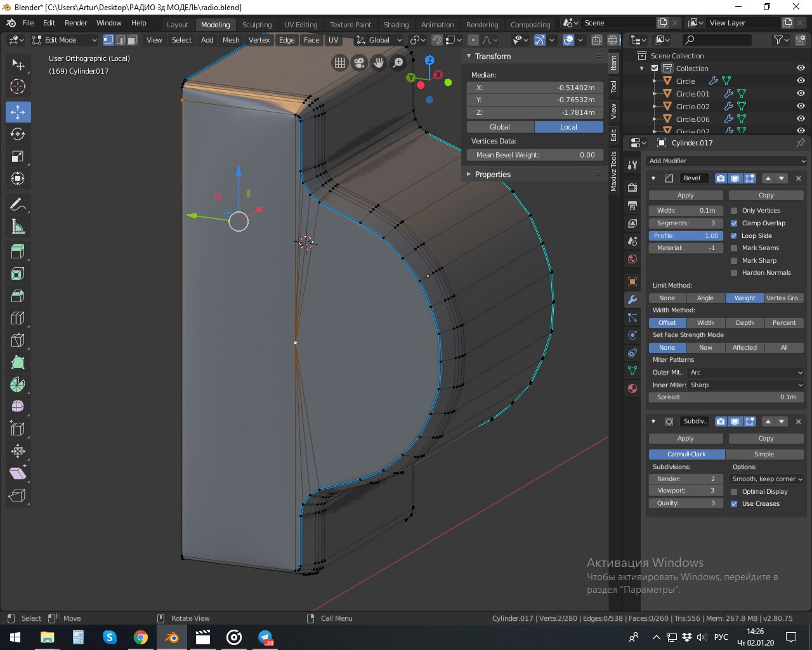The width and height of the screenshot is (812, 650).
Task: Adjust the Spread value slider
Action: point(726,397)
